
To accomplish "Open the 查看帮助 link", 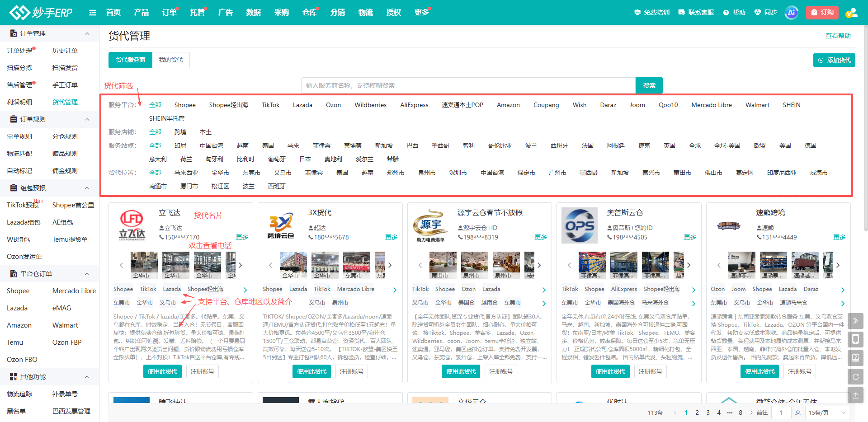I will (838, 36).
